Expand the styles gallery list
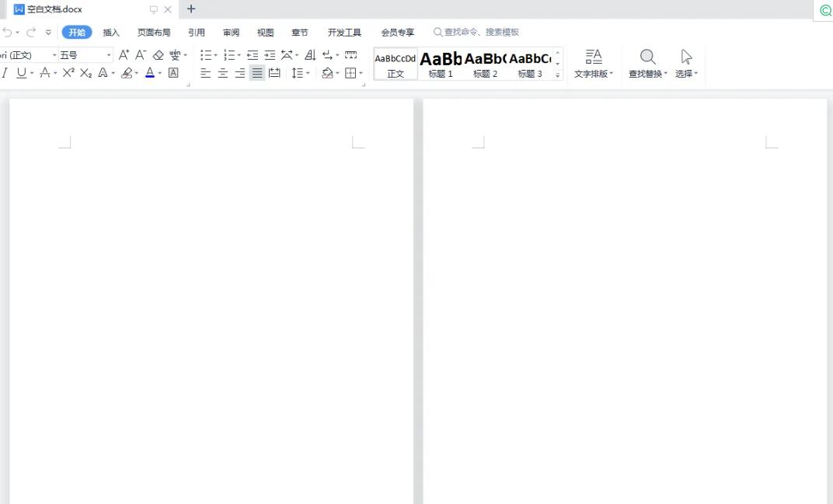This screenshot has width=833, height=504. [557, 75]
